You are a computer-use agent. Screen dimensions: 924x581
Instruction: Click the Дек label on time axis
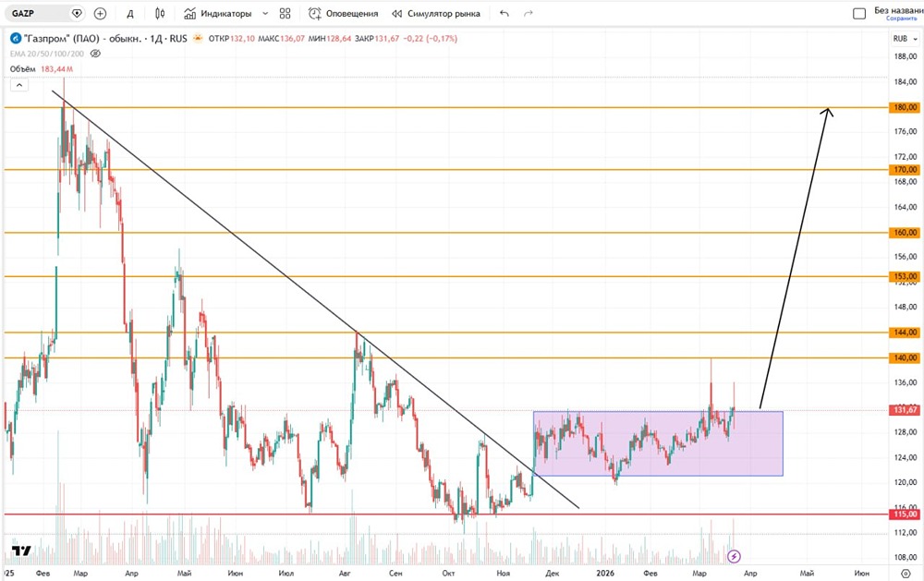tap(553, 573)
